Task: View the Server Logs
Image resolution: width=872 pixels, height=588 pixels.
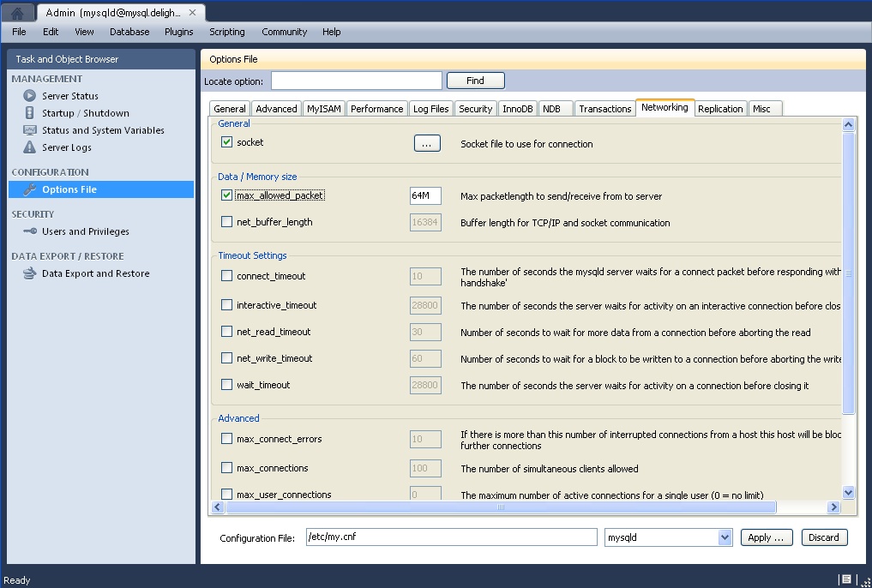Action: [68, 147]
